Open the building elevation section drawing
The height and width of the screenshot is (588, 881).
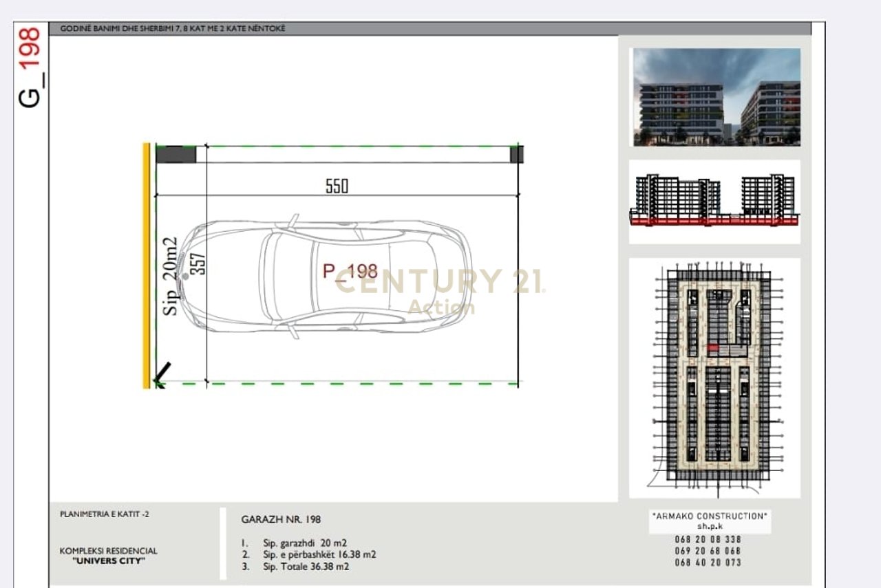714,201
